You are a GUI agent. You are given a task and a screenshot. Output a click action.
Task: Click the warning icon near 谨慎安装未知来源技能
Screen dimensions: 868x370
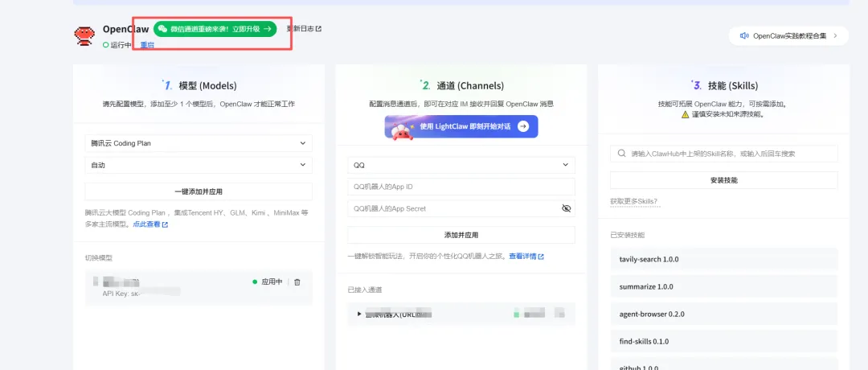(685, 114)
